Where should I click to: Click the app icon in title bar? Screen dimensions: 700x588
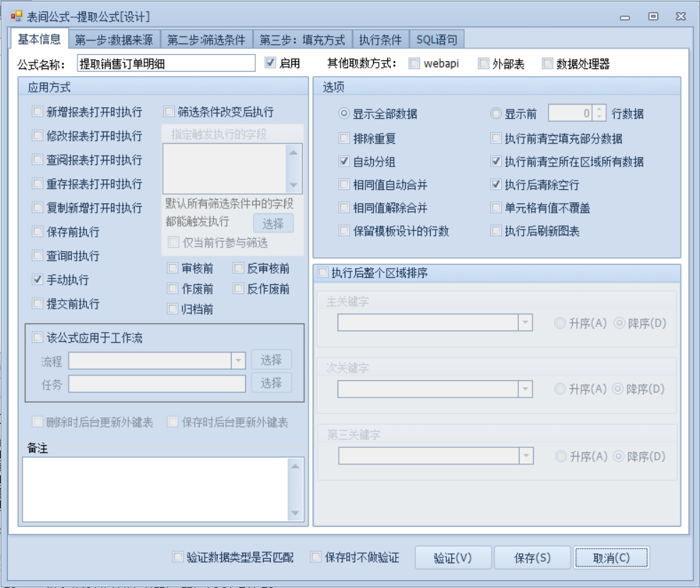[17, 16]
